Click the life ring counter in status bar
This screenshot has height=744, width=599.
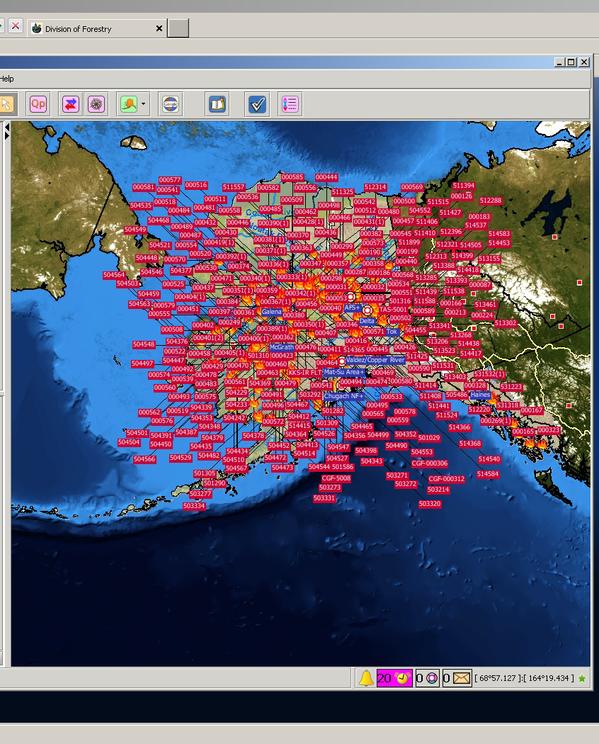tap(427, 678)
